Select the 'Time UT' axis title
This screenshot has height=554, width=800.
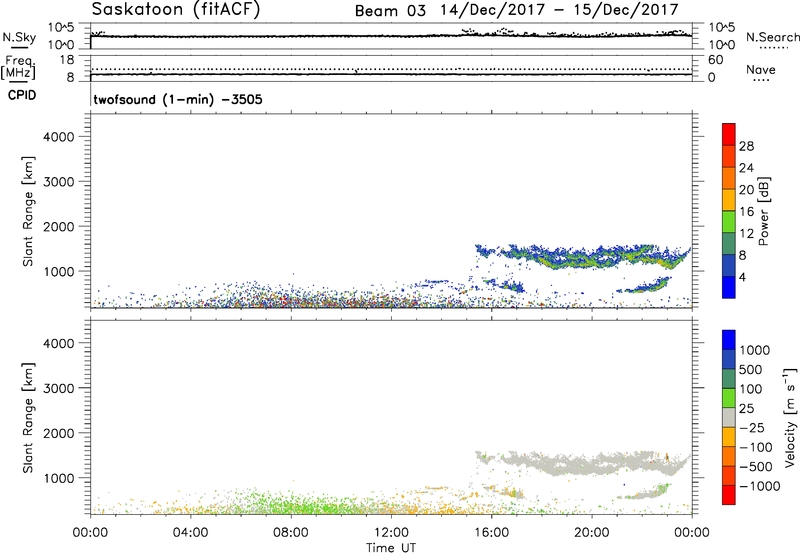click(x=391, y=548)
